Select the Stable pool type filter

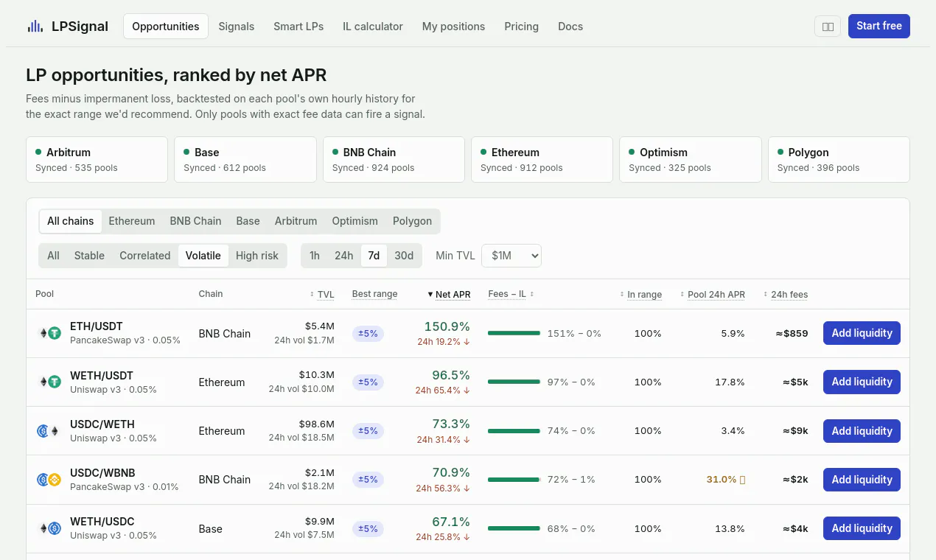point(89,256)
